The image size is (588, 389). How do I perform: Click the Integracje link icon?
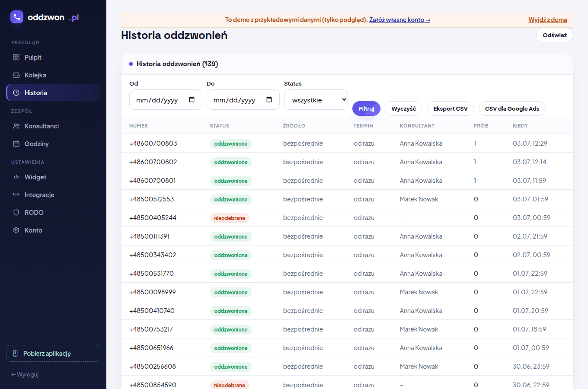(16, 194)
